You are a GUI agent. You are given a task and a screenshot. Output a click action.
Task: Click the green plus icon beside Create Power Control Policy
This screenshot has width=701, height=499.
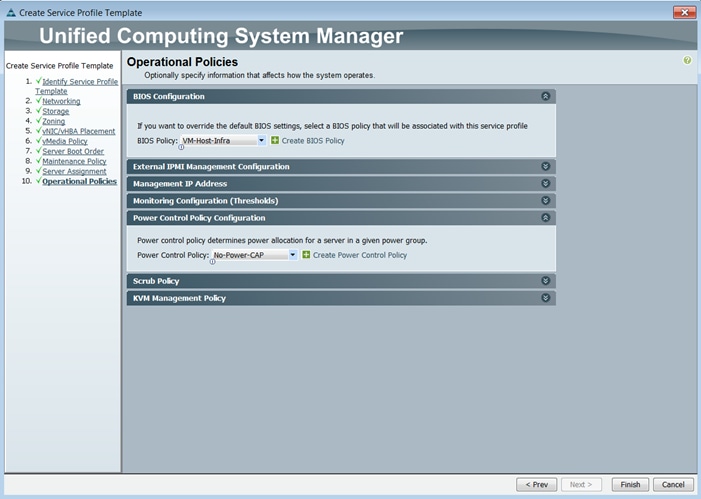[x=306, y=255]
